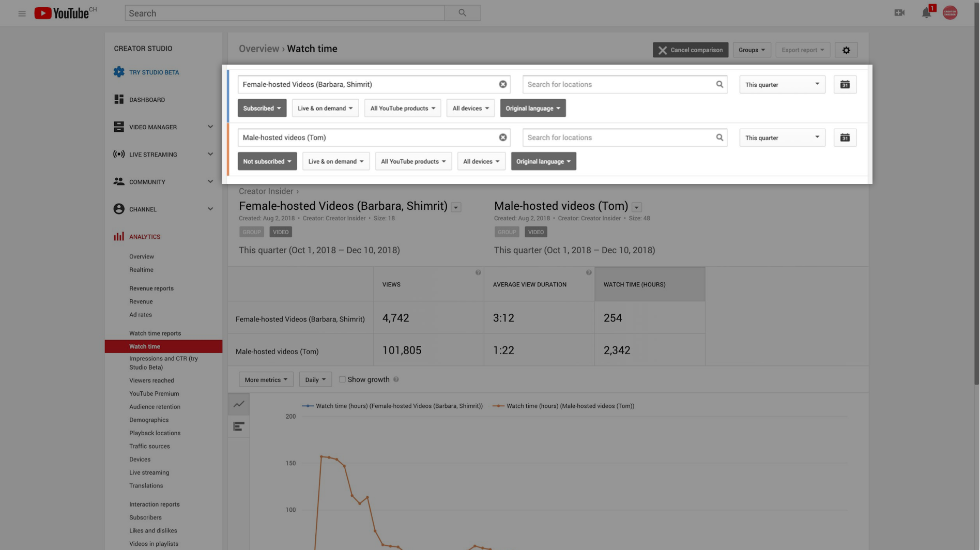Image resolution: width=980 pixels, height=550 pixels.
Task: Click search icon in second locations field
Action: tap(719, 137)
